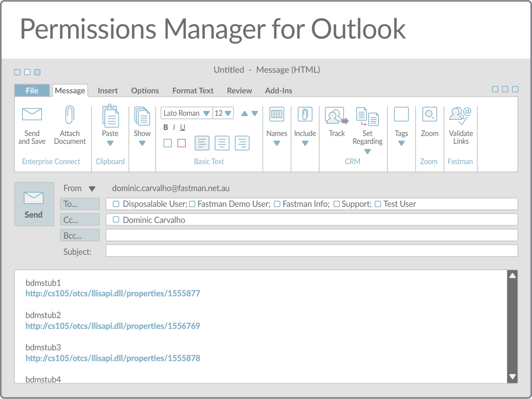Open the From address dropdown
This screenshot has width=532, height=399.
tap(91, 188)
